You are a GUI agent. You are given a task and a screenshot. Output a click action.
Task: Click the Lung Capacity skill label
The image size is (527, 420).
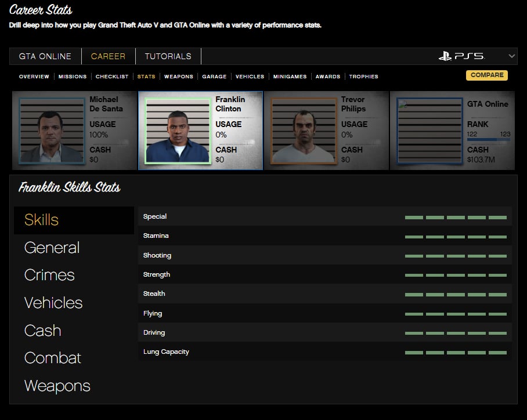click(166, 352)
